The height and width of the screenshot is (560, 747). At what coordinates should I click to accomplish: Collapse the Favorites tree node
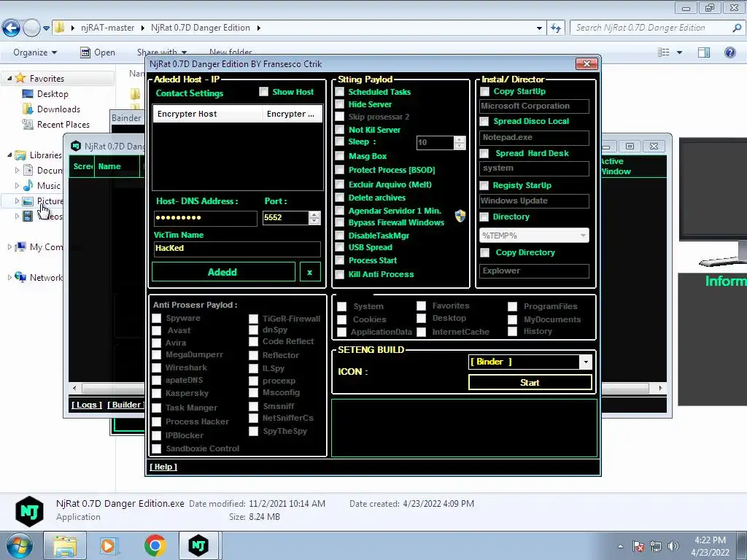pos(9,78)
